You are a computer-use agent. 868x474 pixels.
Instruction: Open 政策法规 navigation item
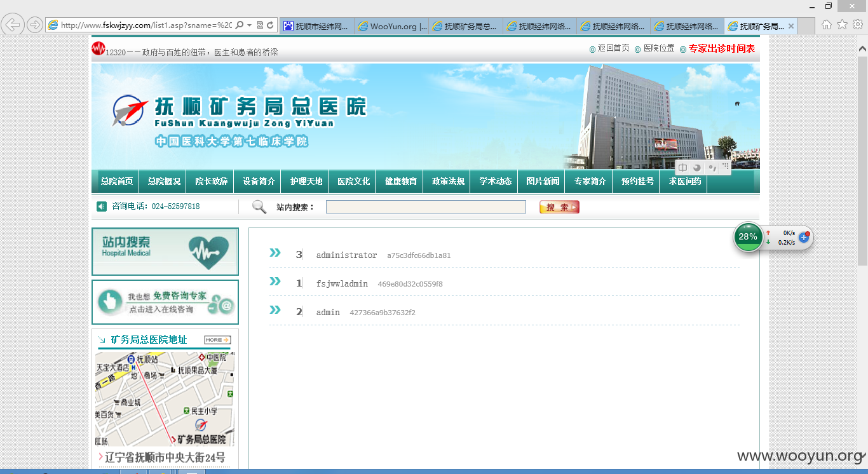point(448,181)
